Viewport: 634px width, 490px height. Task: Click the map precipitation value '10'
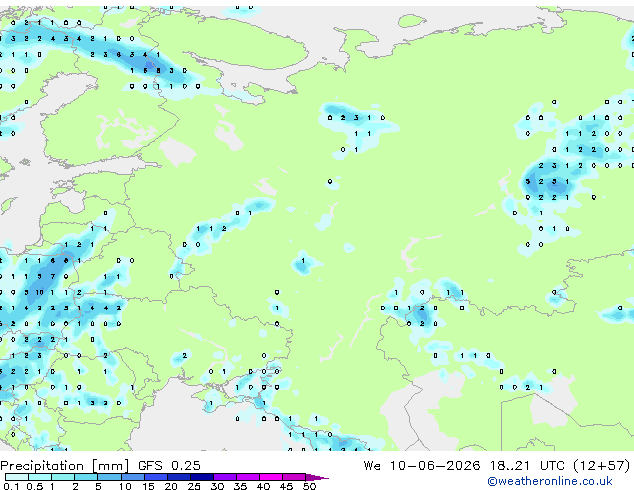39,292
